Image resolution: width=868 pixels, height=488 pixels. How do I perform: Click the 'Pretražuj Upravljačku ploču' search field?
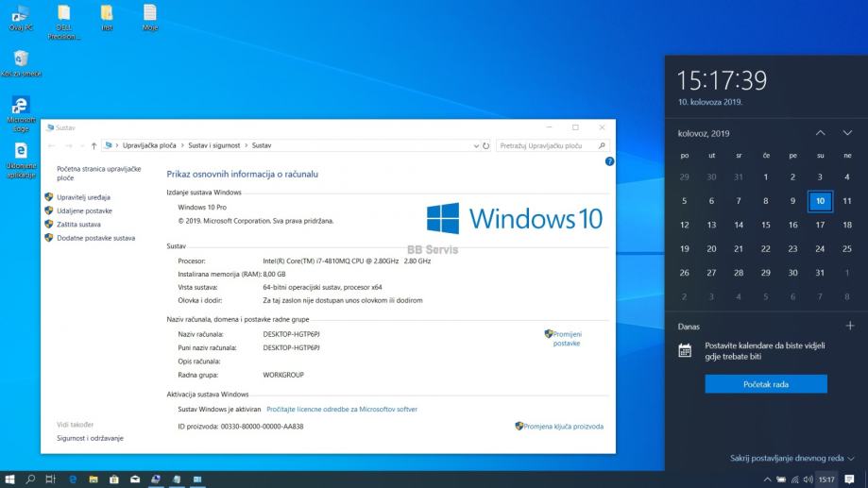(x=546, y=145)
